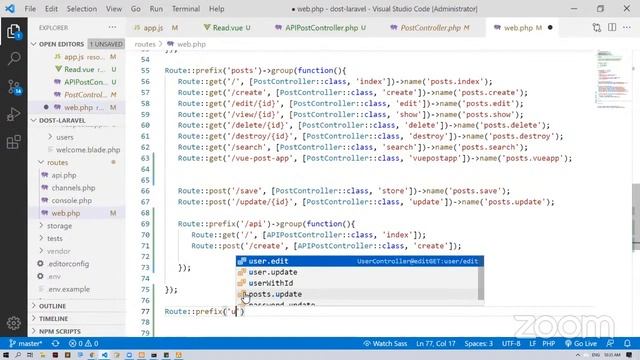Choose posts.update autocomplete suggestion
Image resolution: width=640 pixels, height=360 pixels.
point(356,294)
